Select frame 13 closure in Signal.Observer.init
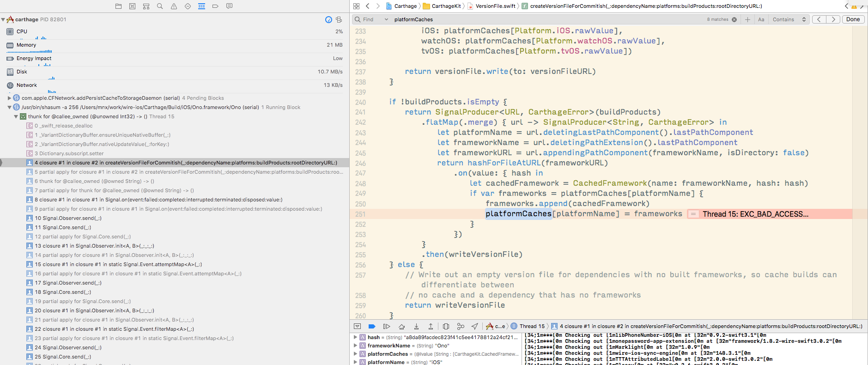Image resolution: width=868 pixels, height=365 pixels. tap(175, 246)
